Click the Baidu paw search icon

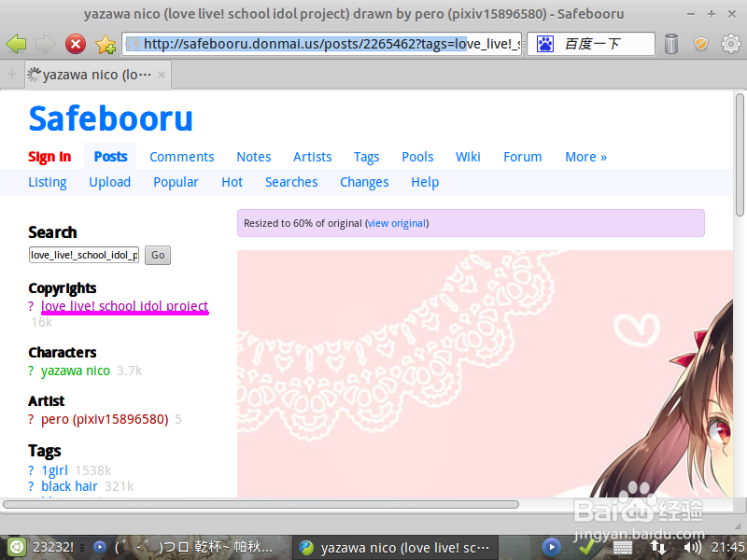coord(545,44)
